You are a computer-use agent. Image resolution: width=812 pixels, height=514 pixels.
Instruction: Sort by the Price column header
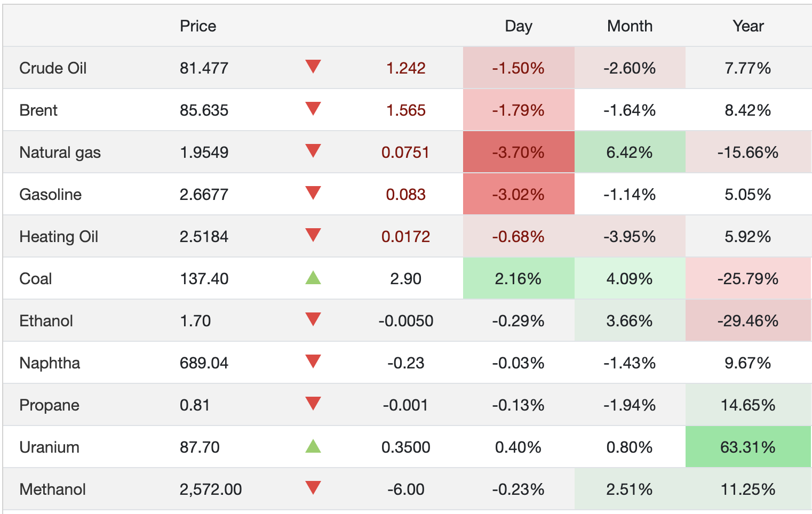198,26
